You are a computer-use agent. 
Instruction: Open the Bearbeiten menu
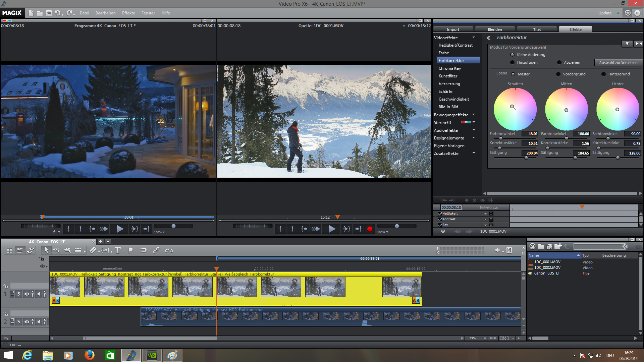(x=105, y=13)
